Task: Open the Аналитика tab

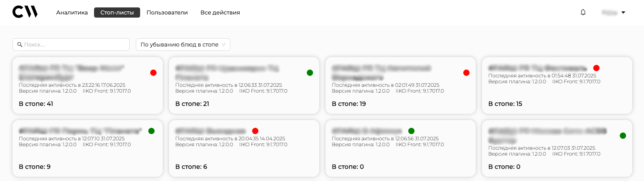Action: pyautogui.click(x=72, y=13)
